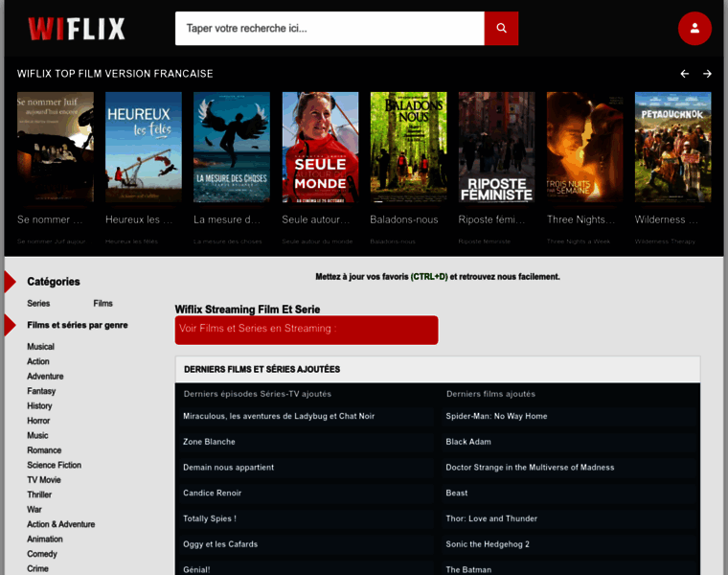Open the Comedy genre
Image resolution: width=728 pixels, height=575 pixels.
(x=42, y=554)
